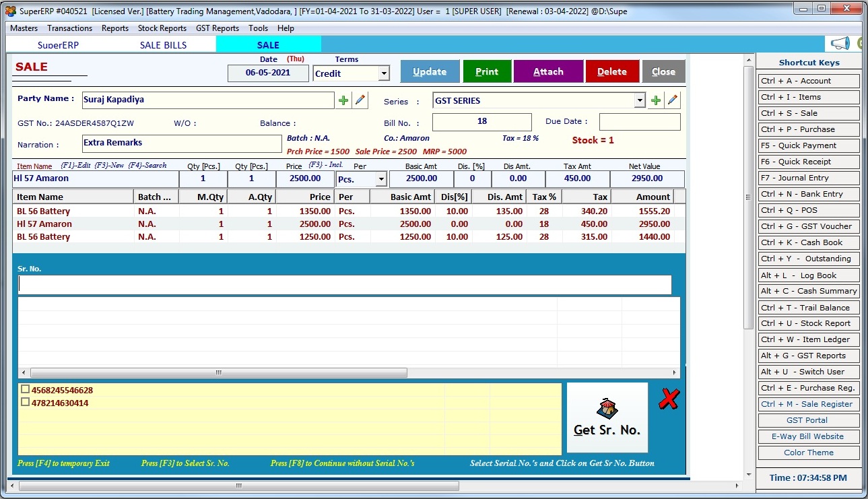Open the GST Reports menu
This screenshot has height=499, width=868.
pos(217,28)
